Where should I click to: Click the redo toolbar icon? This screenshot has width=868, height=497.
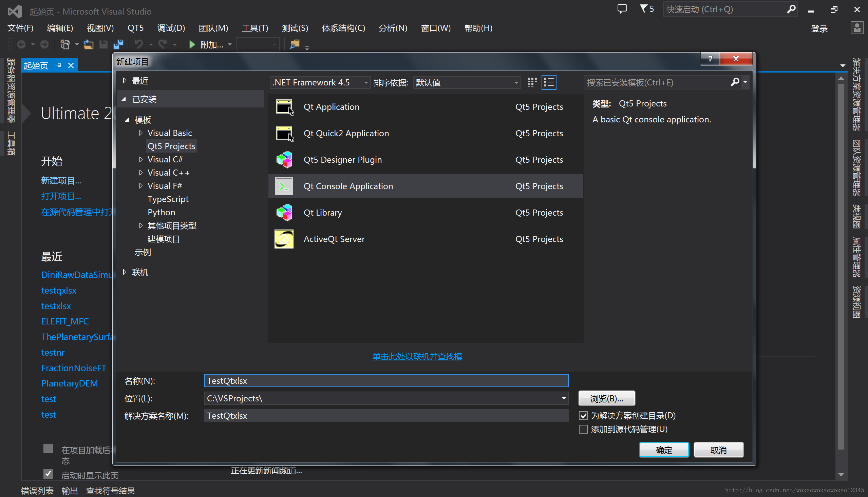(x=163, y=45)
